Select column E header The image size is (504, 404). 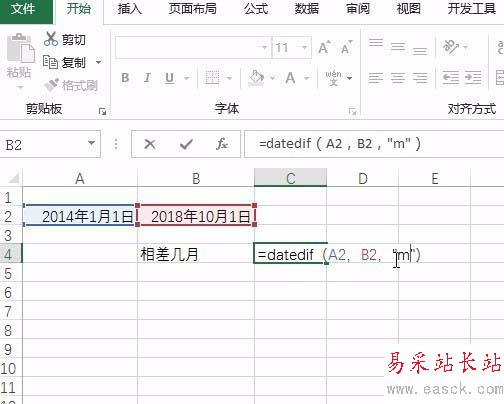435,178
